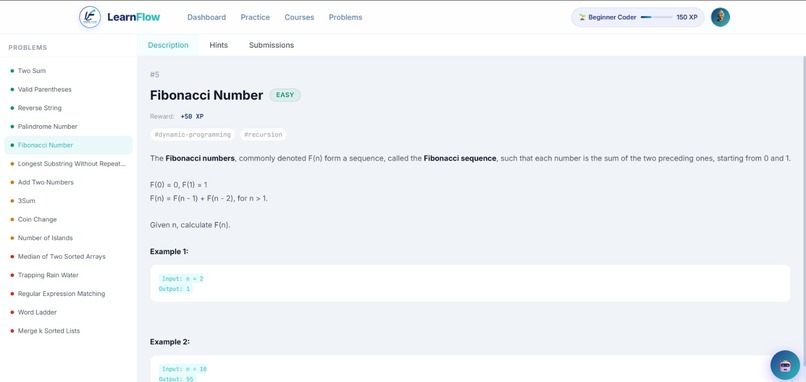Open the Practice navigation item
Screen dimensions: 806x382
[255, 17]
